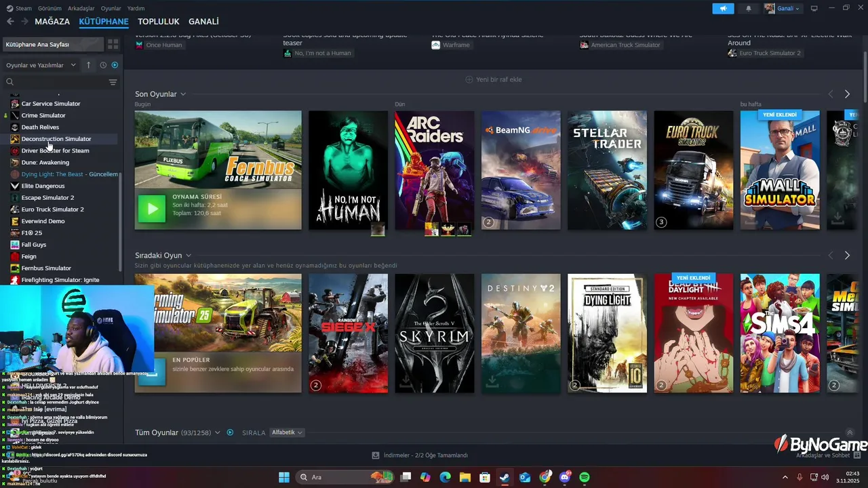868x488 pixels.
Task: Open the Yardım menu
Action: click(x=136, y=8)
